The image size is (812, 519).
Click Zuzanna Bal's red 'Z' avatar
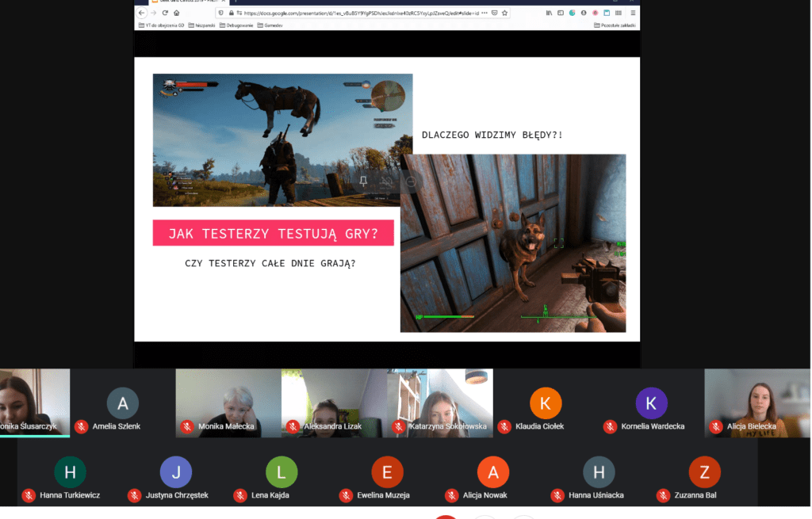click(x=704, y=472)
